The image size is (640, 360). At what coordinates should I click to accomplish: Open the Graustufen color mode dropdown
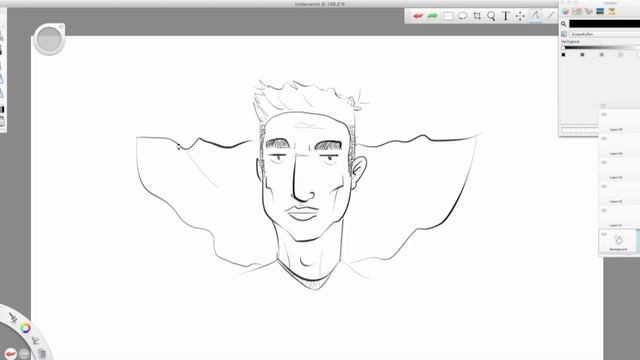[605, 34]
